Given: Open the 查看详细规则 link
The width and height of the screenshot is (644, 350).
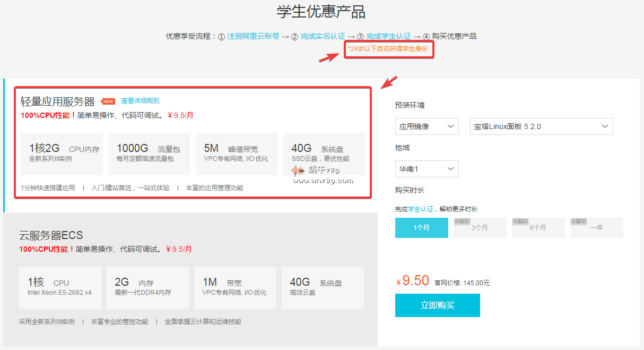Looking at the screenshot, I should pyautogui.click(x=140, y=101).
